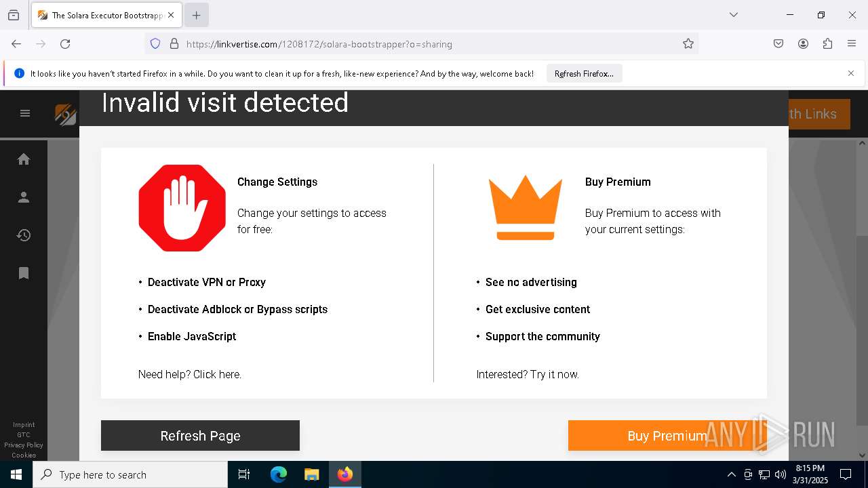Viewport: 868px width, 488px height.
Task: Click 'Support the community' text
Action: (x=542, y=336)
